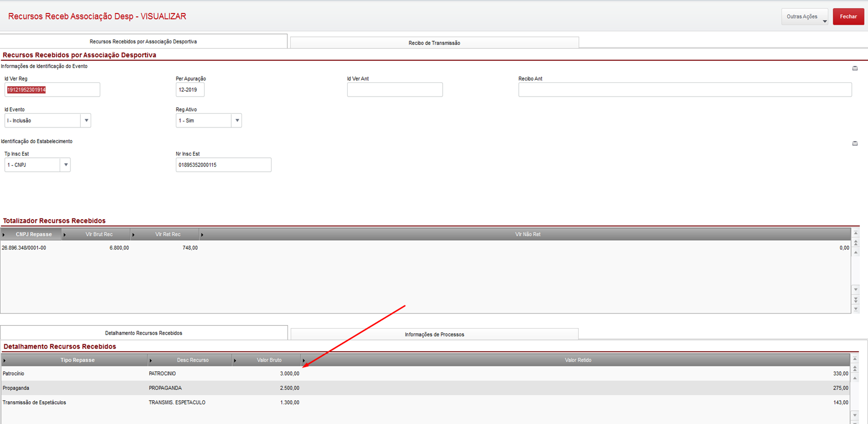Select the Transmissão de Espetáculos row

pos(425,402)
